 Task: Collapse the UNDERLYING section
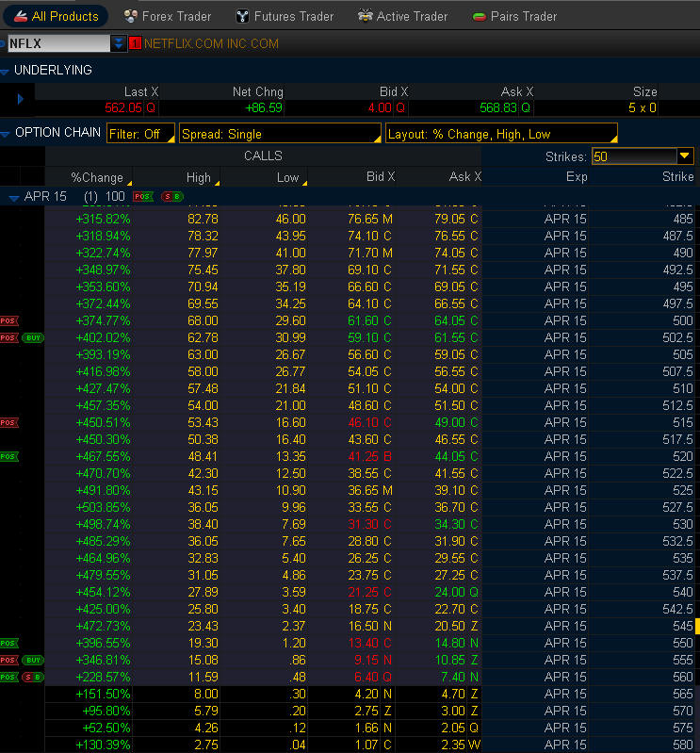coord(6,71)
